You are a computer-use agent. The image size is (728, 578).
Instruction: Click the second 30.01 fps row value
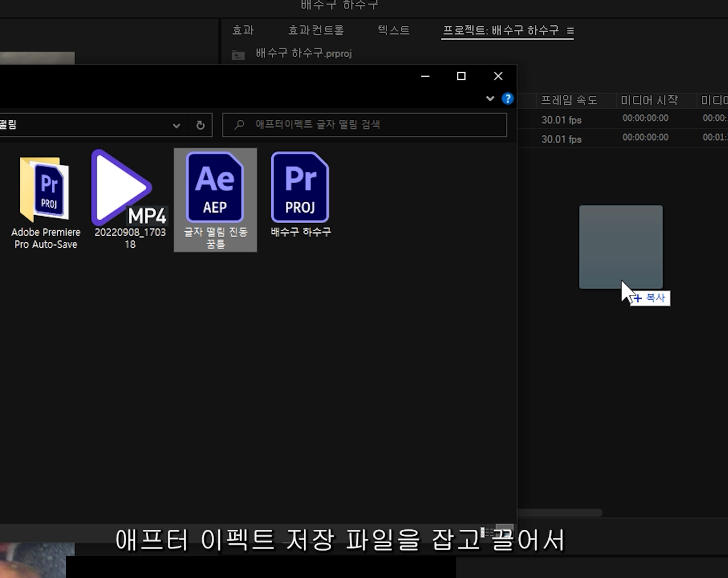coord(562,139)
